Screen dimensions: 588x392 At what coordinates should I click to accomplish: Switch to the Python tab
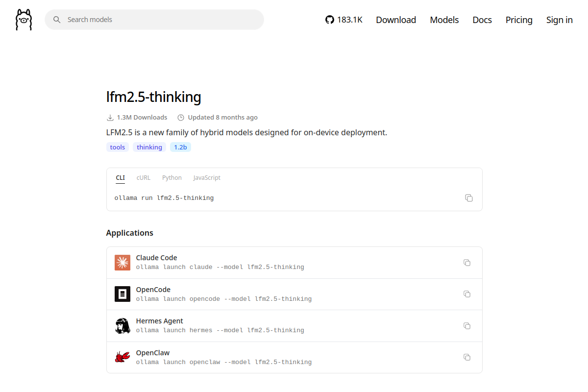pyautogui.click(x=172, y=178)
